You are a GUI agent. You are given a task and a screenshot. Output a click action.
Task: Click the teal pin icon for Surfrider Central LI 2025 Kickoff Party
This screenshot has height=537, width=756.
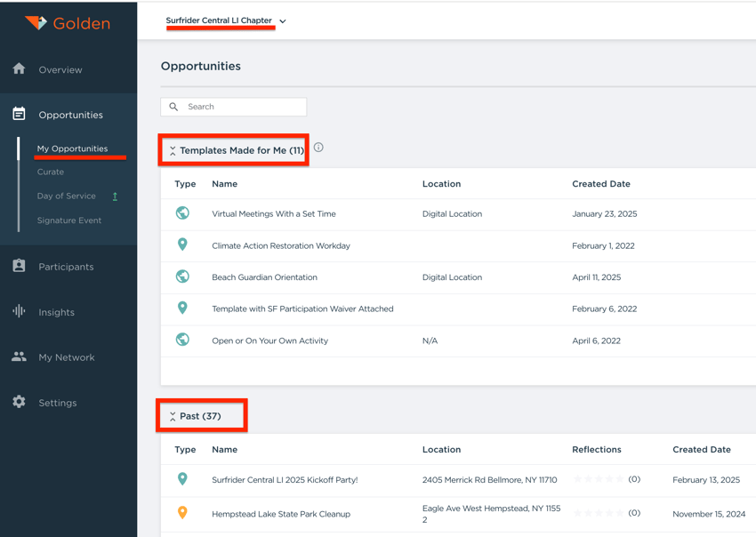pyautogui.click(x=182, y=478)
